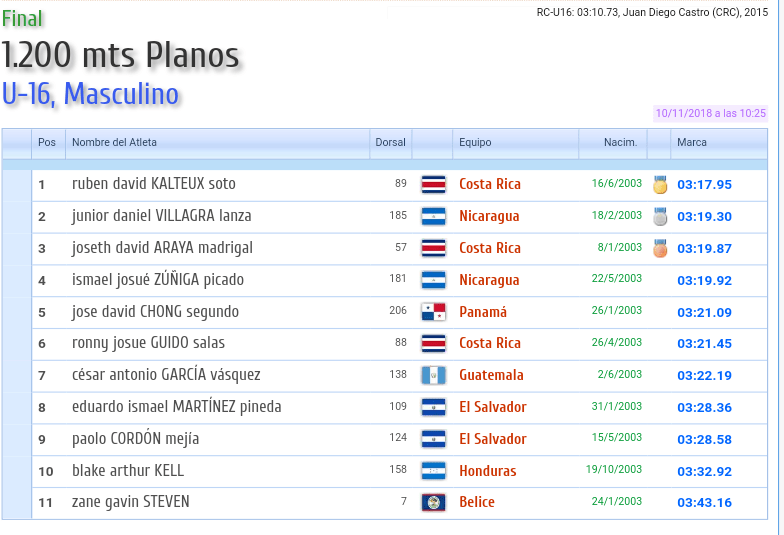Open team link Panamá
784x535 pixels.
pos(483,312)
